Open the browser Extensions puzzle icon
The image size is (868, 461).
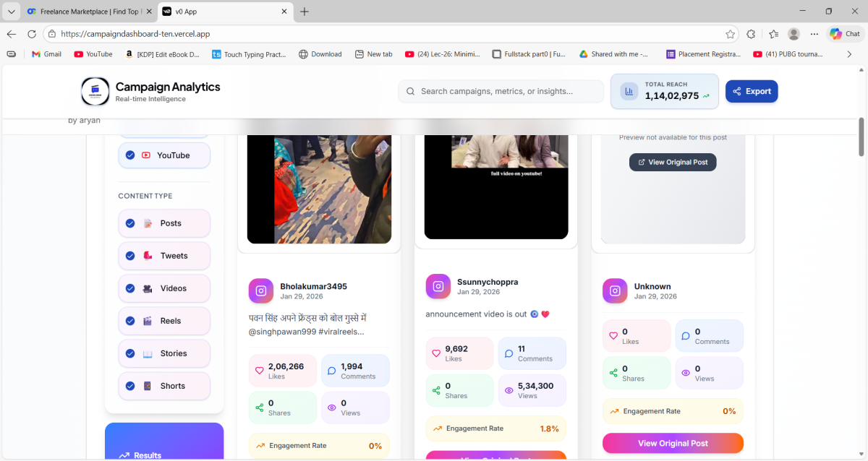coord(751,34)
